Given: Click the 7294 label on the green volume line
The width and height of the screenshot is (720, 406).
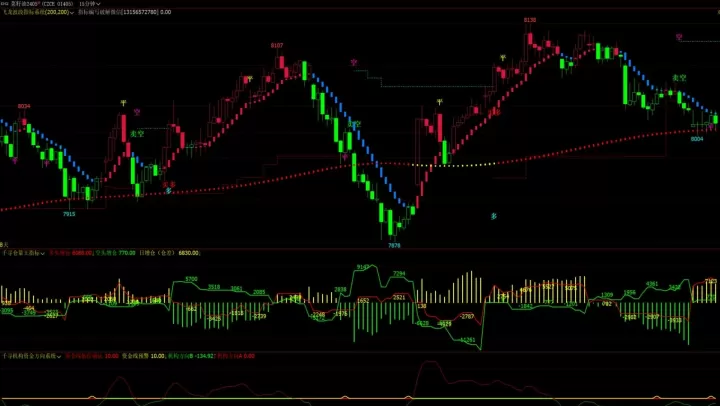Looking at the screenshot, I should point(399,274).
